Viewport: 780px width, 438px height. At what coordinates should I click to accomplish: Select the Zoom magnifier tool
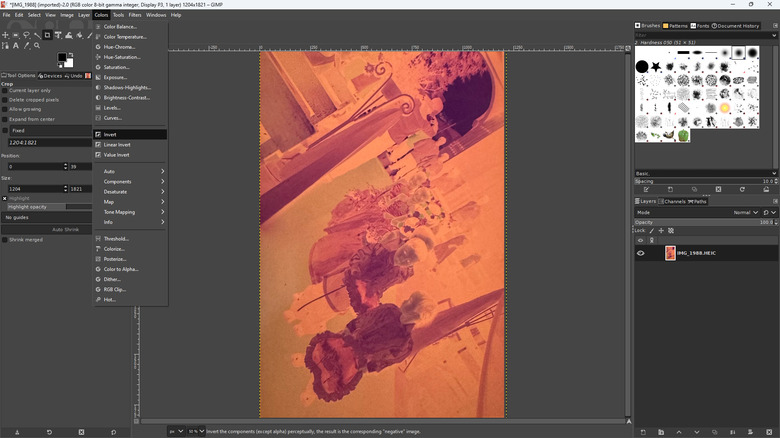(37, 46)
